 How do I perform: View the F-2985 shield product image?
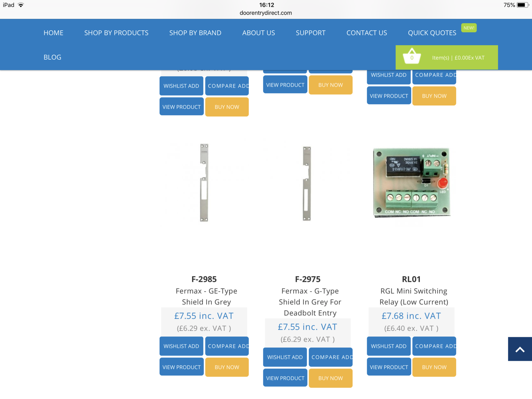coord(204,183)
